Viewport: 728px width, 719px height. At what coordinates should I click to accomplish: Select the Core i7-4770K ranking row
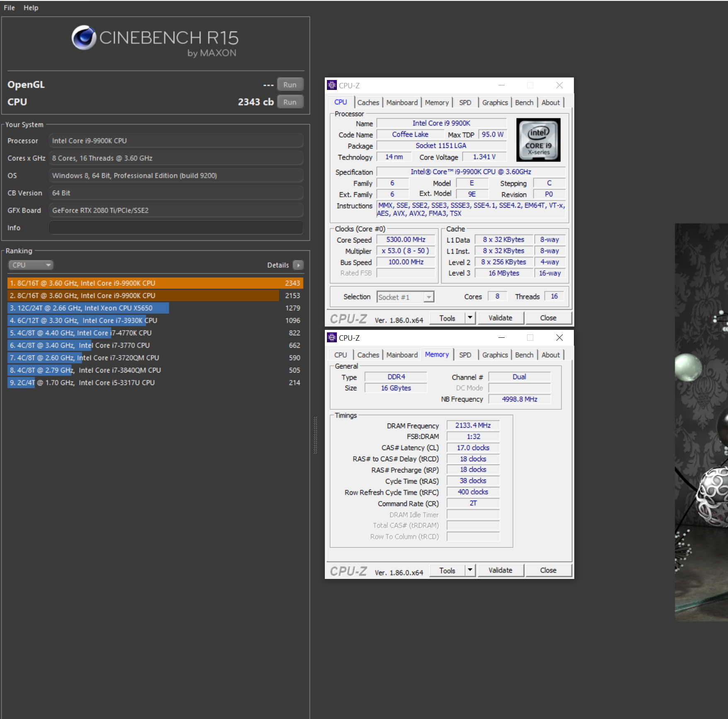(x=155, y=333)
